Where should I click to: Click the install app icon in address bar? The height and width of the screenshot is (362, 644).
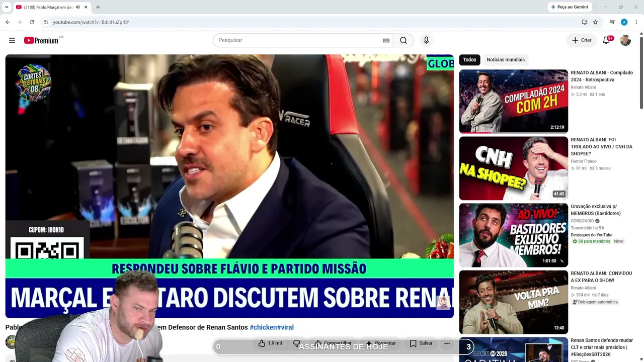point(584,22)
